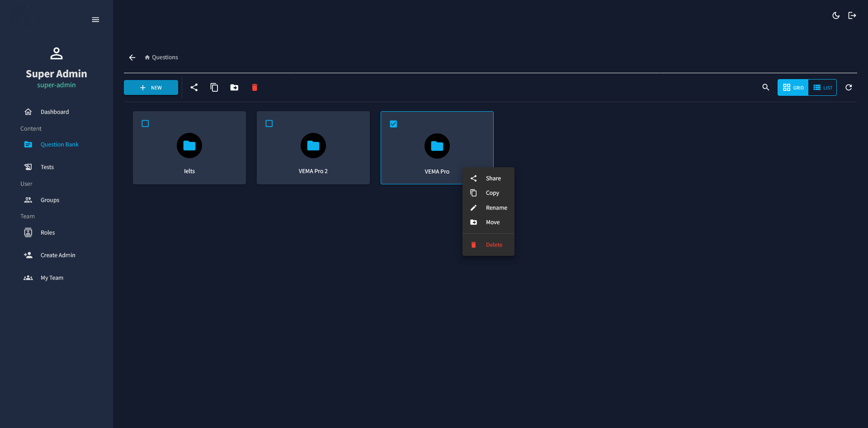
Task: Check the Ielts folder checkbox
Action: (145, 123)
